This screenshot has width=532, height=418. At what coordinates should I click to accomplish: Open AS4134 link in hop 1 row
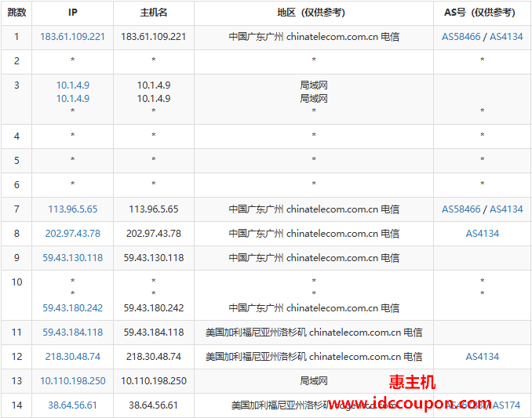(x=506, y=37)
